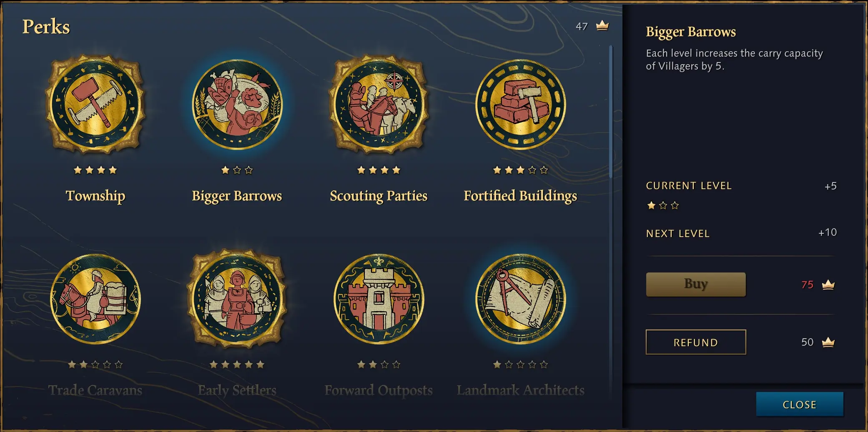Screen dimensions: 868x432
Task: Select the Bigger Barrows perk medallion
Action: pyautogui.click(x=237, y=105)
